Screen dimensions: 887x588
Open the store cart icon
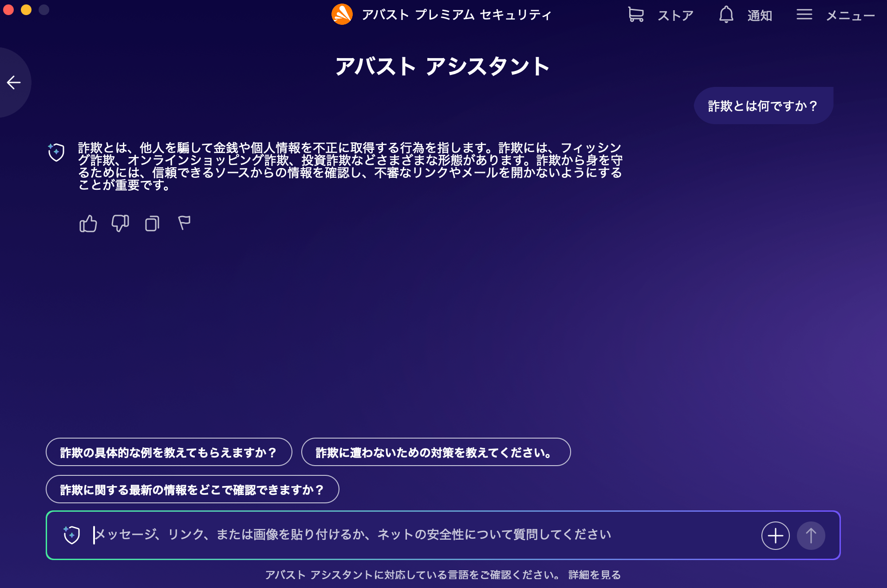pos(636,14)
